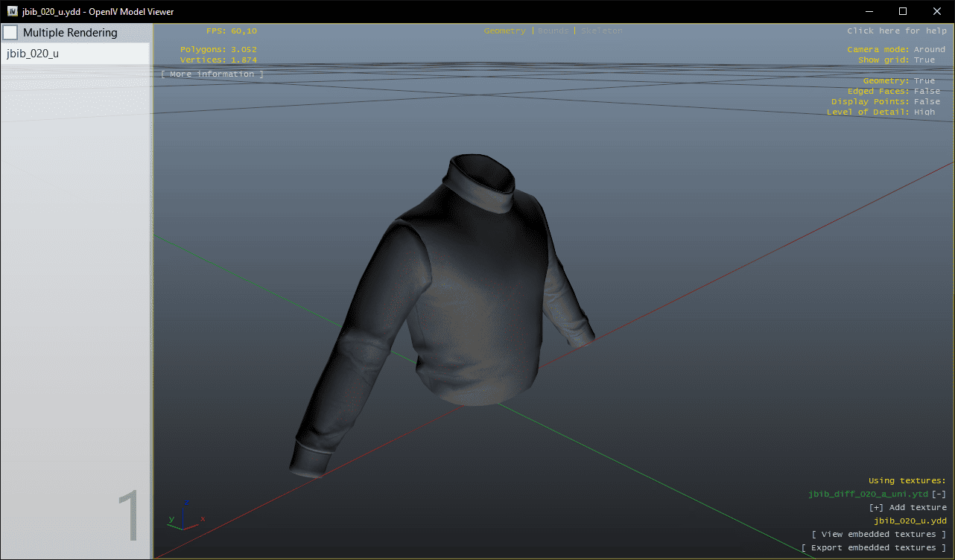Select jbib_020_u in the model list
The width and height of the screenshot is (955, 560).
(x=33, y=54)
